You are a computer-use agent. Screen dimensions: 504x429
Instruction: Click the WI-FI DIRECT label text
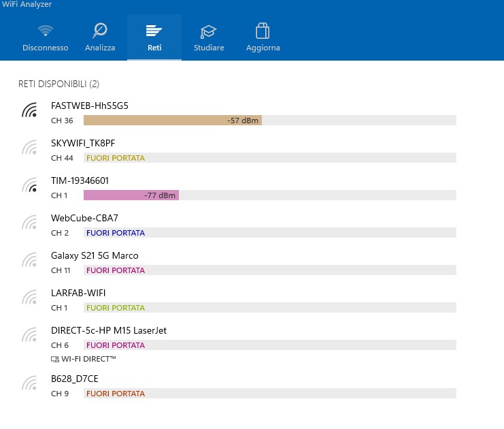click(88, 359)
